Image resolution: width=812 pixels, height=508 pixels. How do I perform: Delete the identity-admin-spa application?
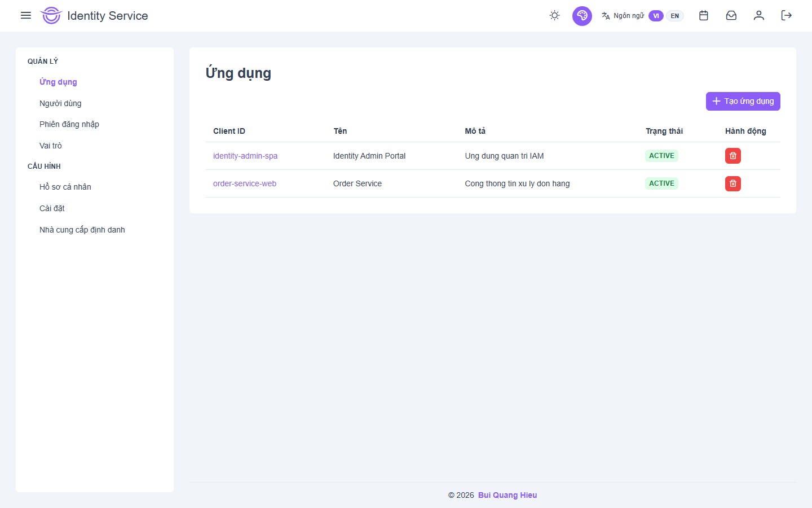click(732, 156)
